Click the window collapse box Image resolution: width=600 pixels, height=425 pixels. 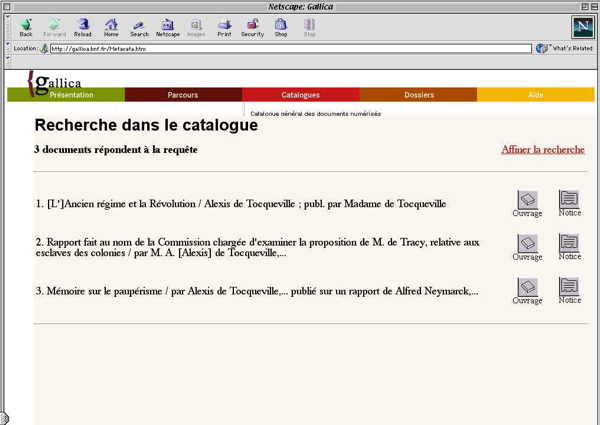pos(593,7)
